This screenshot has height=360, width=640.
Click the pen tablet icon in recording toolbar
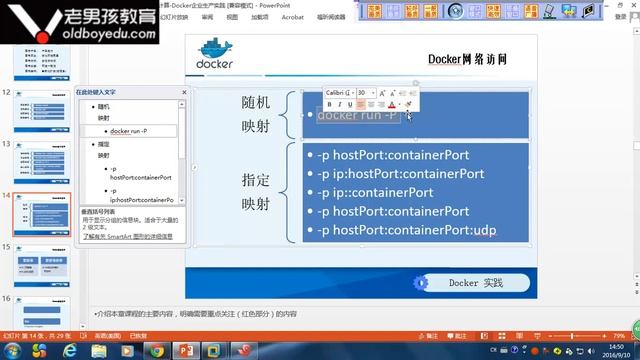pos(550,11)
